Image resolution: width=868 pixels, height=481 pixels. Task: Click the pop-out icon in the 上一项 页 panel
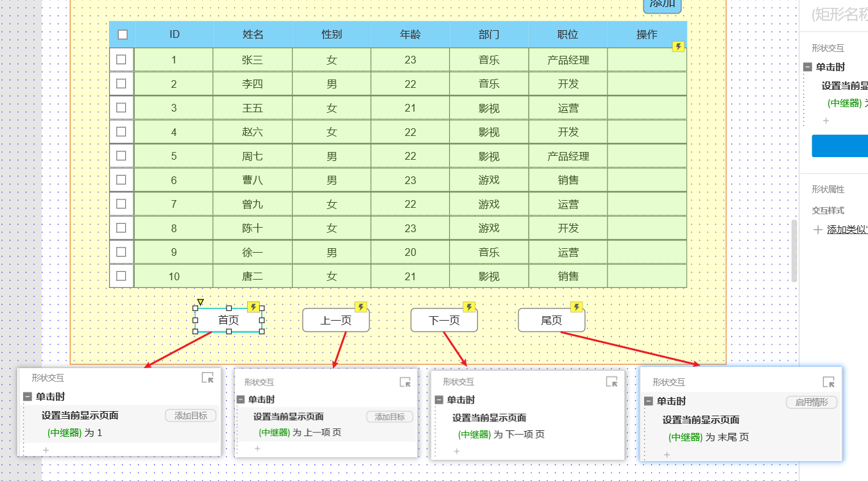coord(405,382)
